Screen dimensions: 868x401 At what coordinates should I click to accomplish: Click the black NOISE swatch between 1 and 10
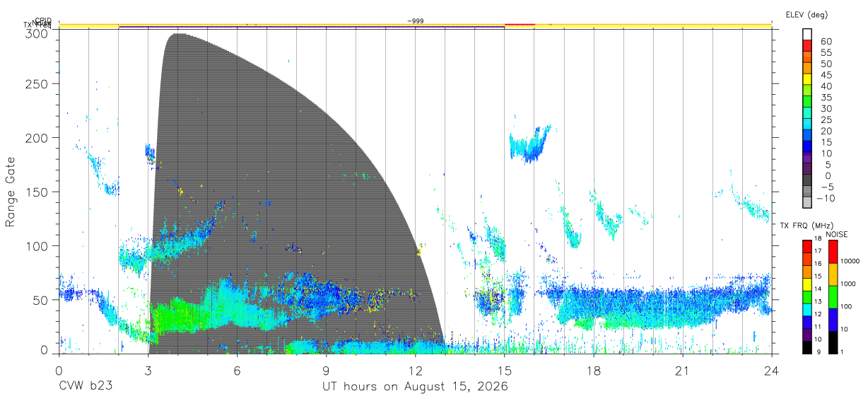coord(832,341)
